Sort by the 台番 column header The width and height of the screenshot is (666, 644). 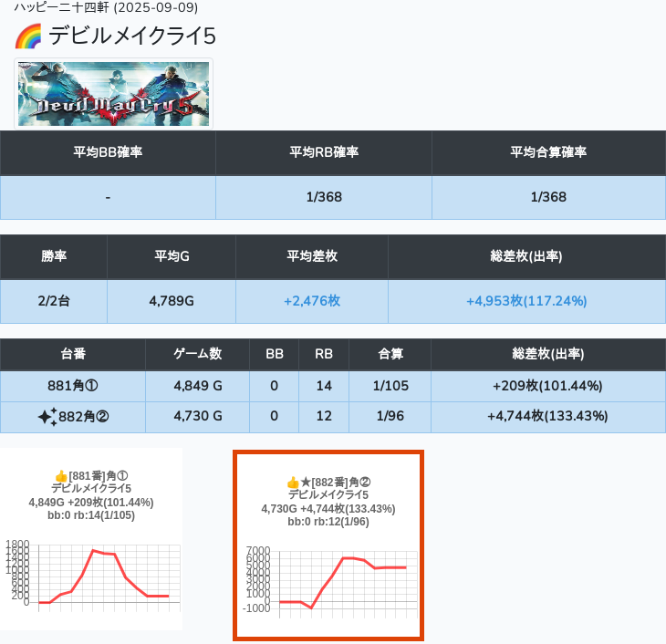(73, 354)
